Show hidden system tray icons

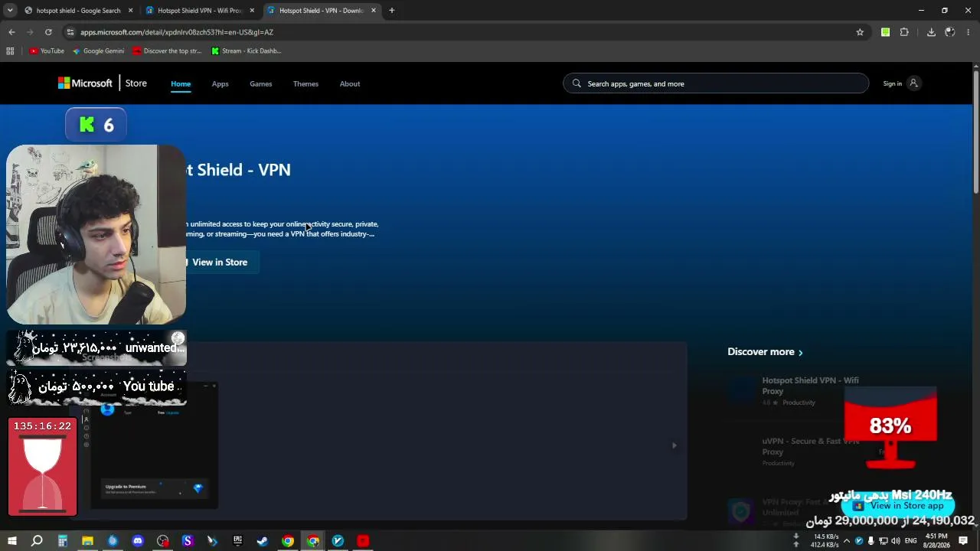(x=846, y=541)
